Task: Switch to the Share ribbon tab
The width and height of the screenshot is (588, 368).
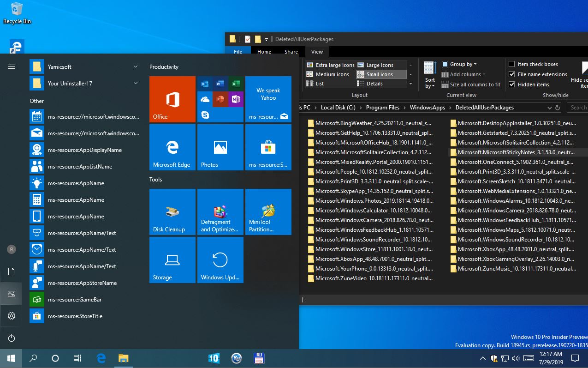Action: [291, 52]
